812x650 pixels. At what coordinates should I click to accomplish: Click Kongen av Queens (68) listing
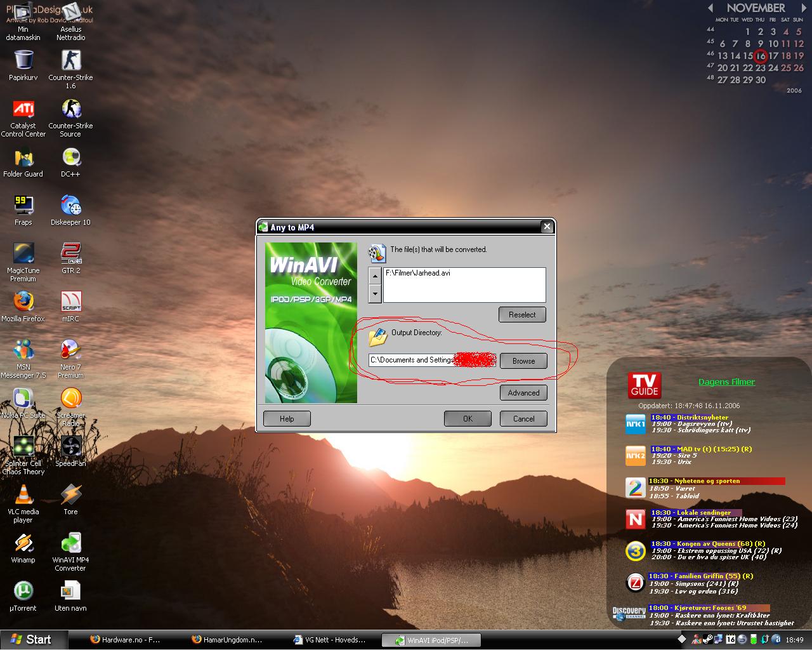[708, 544]
